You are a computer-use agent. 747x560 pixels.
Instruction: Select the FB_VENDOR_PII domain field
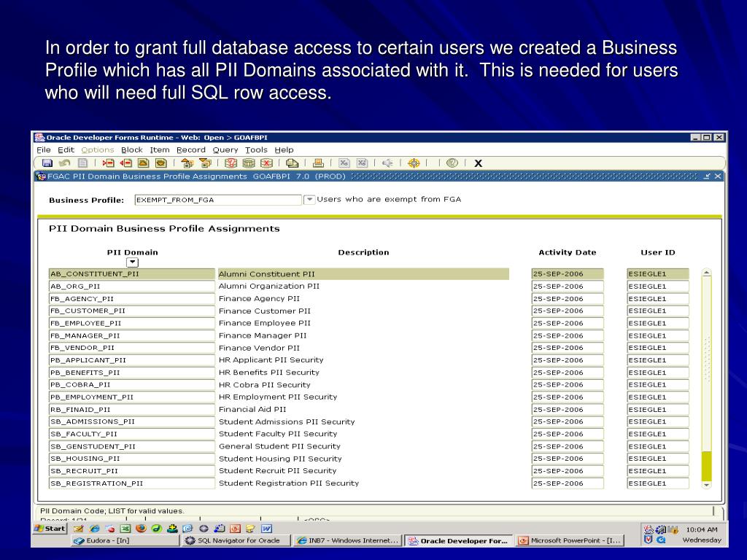(x=132, y=348)
